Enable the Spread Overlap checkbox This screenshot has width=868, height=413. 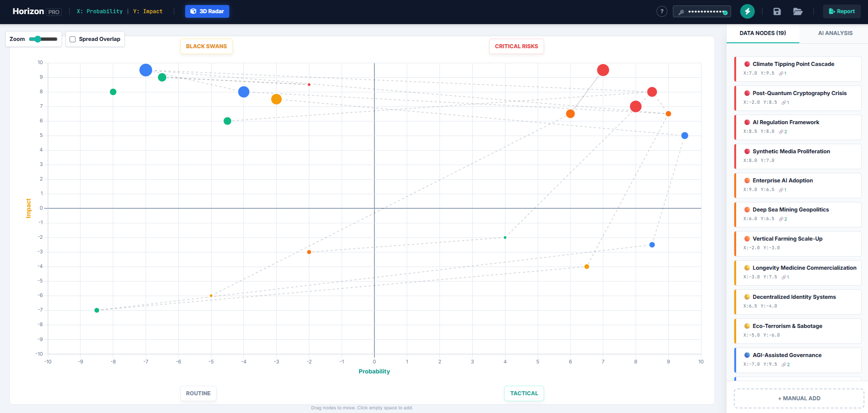point(73,39)
